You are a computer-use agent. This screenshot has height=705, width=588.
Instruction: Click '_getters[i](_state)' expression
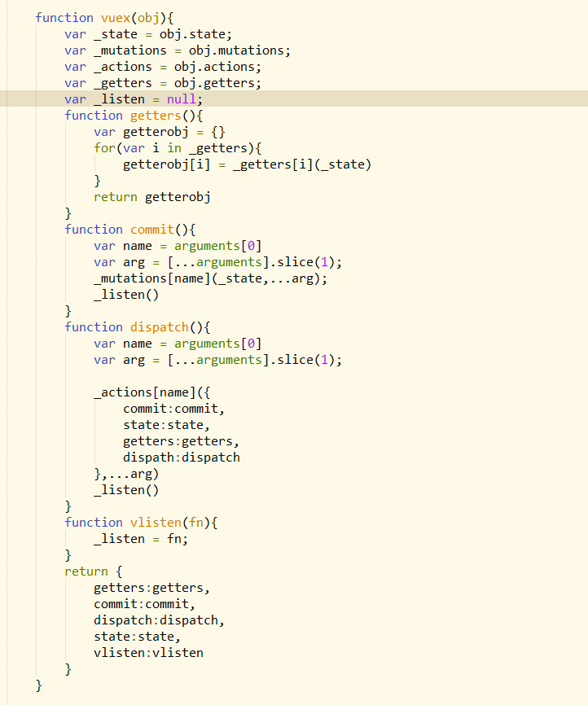pos(302,164)
